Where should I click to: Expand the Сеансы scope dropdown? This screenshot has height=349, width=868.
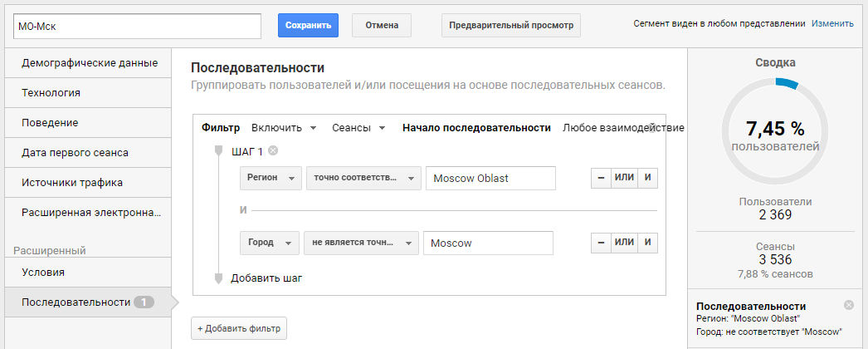click(x=358, y=128)
